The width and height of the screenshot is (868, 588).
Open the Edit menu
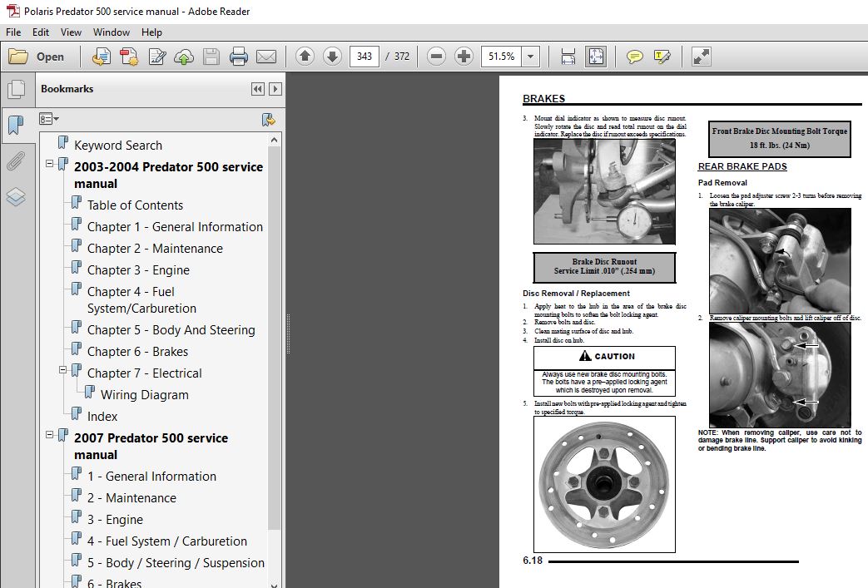41,32
